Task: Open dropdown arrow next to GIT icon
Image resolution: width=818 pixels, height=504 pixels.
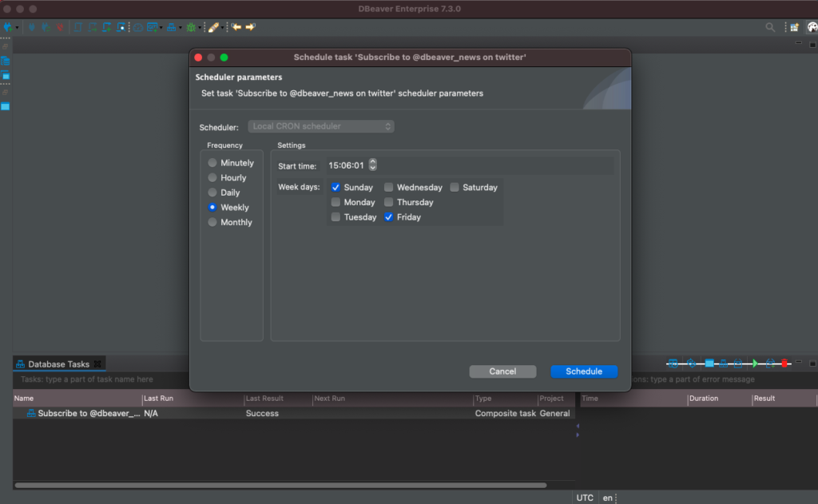Action: pos(161,28)
